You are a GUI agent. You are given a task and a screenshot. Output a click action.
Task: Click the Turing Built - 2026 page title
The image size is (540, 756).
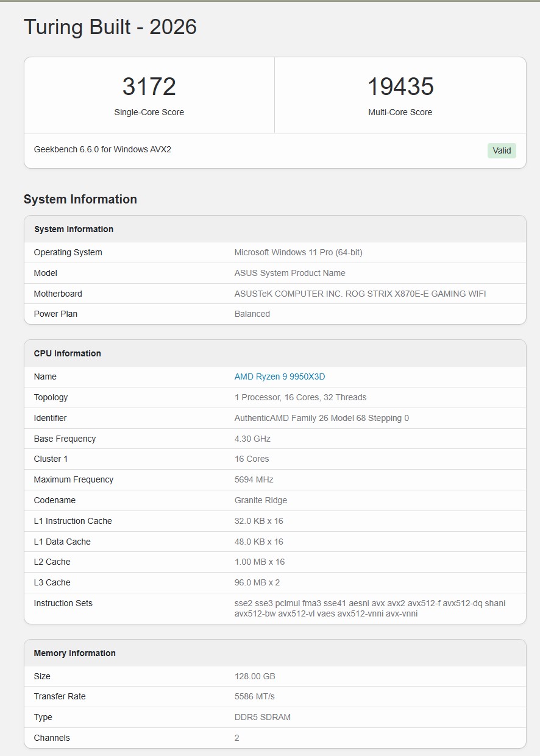coord(110,27)
